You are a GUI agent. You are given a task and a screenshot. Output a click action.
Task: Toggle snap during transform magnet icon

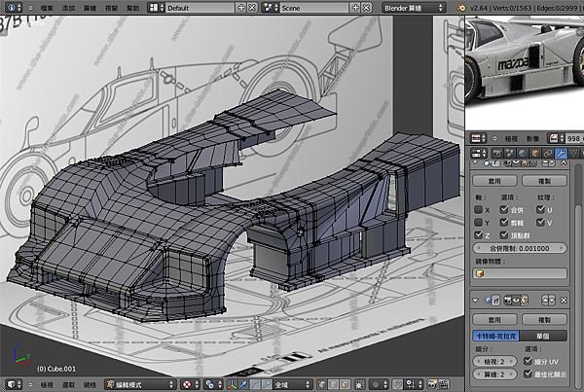pos(398,384)
